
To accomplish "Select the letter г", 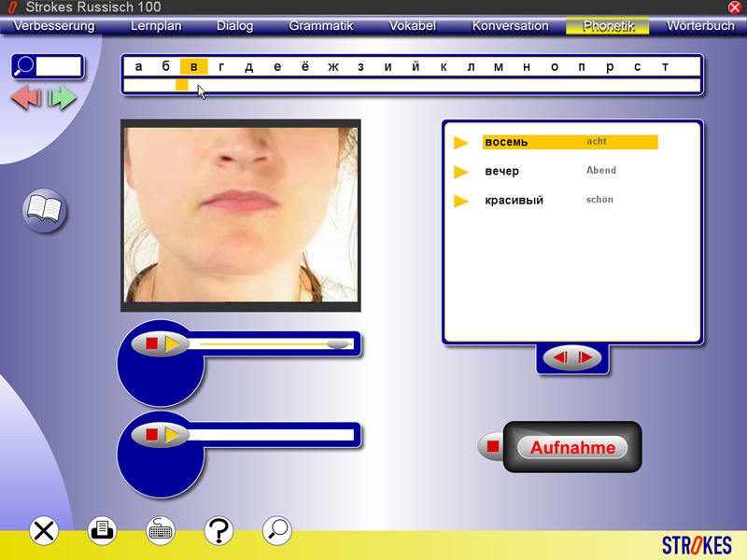I will tap(221, 66).
